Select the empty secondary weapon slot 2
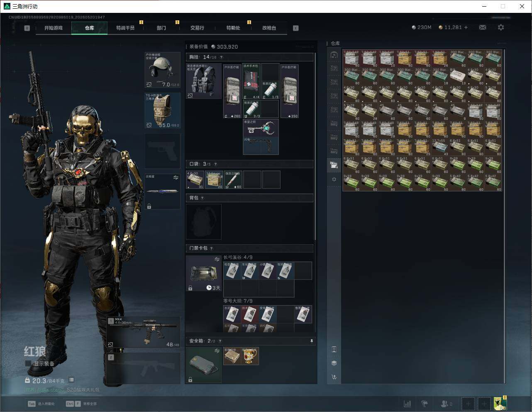The image size is (532, 412). pos(144,369)
